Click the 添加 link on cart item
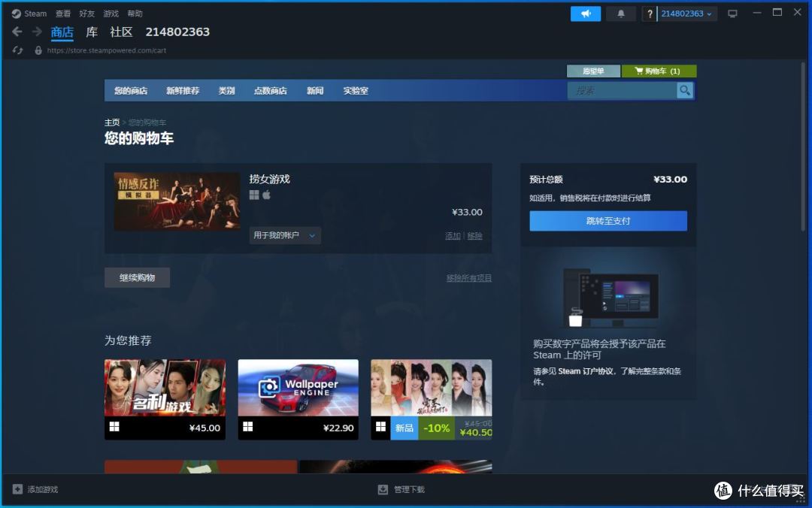 coord(453,236)
